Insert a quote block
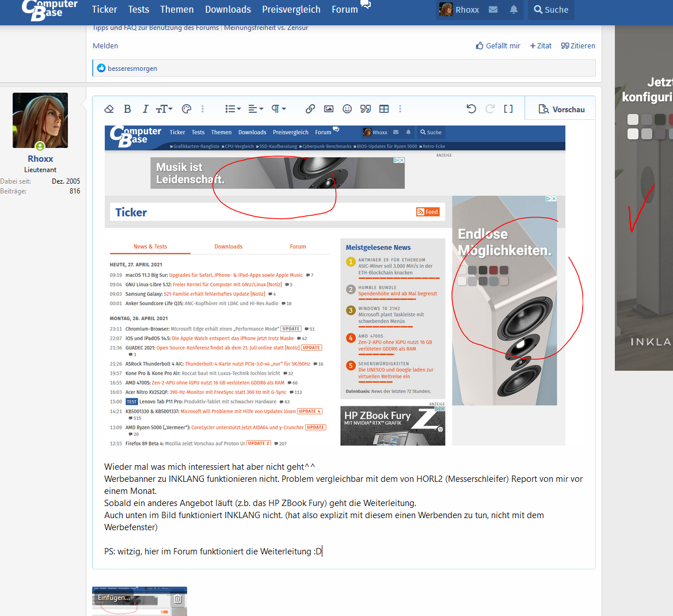Screen dimensions: 673x616 click(x=365, y=109)
